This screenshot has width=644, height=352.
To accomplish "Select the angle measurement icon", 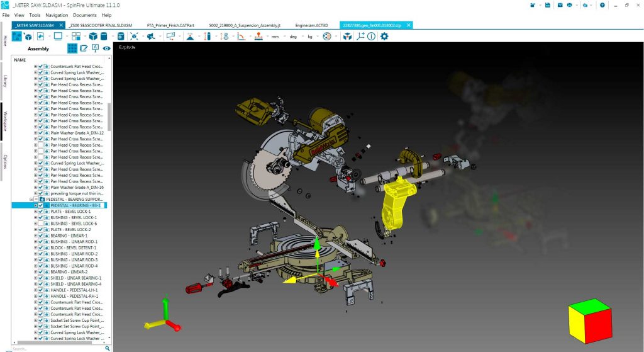I will pos(241,36).
